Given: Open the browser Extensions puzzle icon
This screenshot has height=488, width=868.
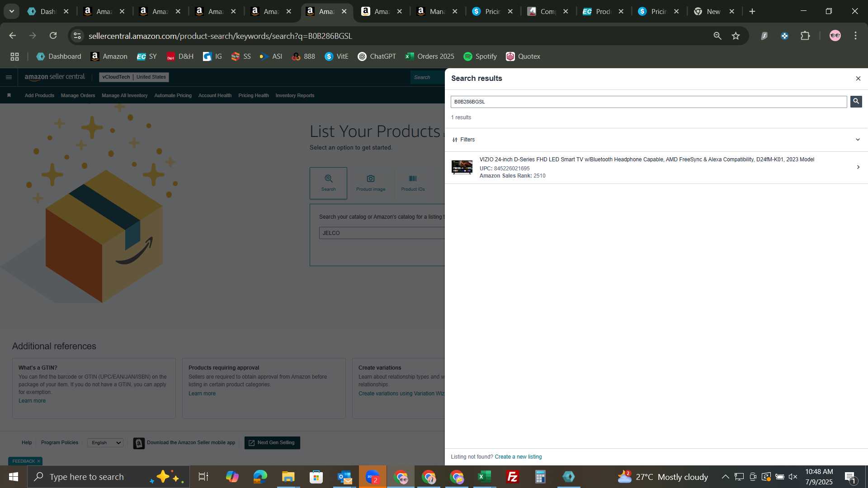Looking at the screenshot, I should (x=805, y=36).
